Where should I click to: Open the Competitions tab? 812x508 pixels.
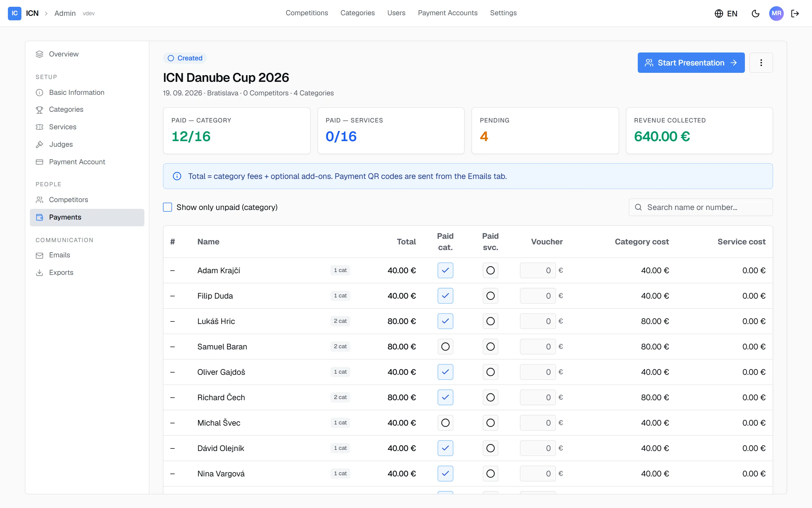click(307, 13)
